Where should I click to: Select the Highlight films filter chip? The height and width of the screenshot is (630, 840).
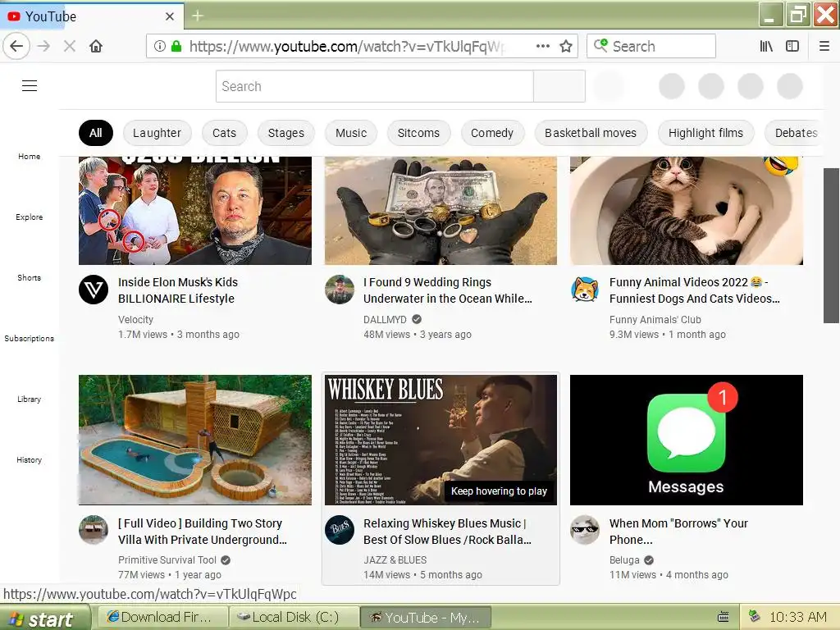click(705, 133)
